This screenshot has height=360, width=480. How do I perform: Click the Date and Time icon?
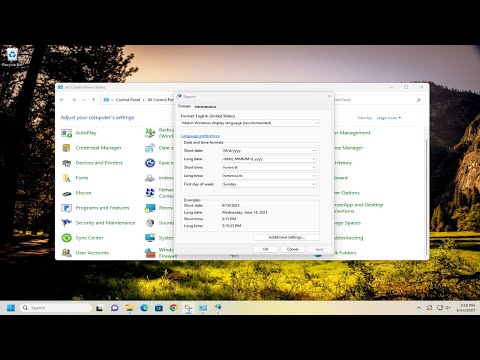coord(150,148)
